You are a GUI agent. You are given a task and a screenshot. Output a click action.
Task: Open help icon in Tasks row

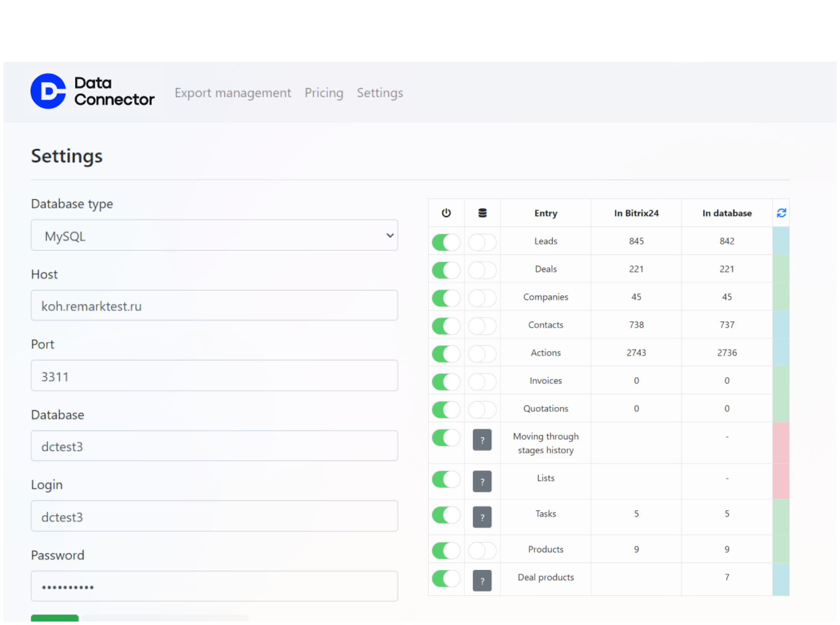pyautogui.click(x=482, y=517)
